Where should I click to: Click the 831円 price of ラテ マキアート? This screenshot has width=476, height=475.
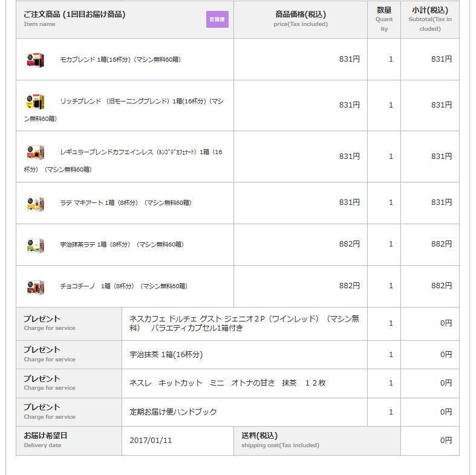(x=350, y=202)
